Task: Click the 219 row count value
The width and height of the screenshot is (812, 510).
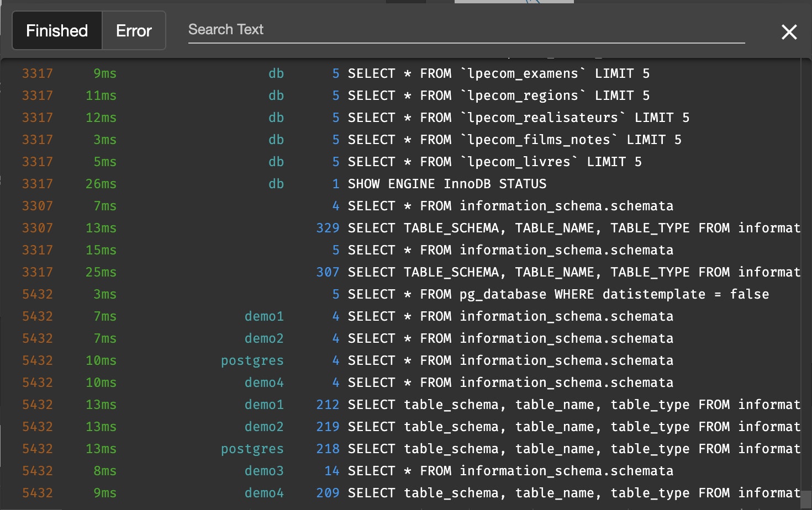Action: pos(328,427)
